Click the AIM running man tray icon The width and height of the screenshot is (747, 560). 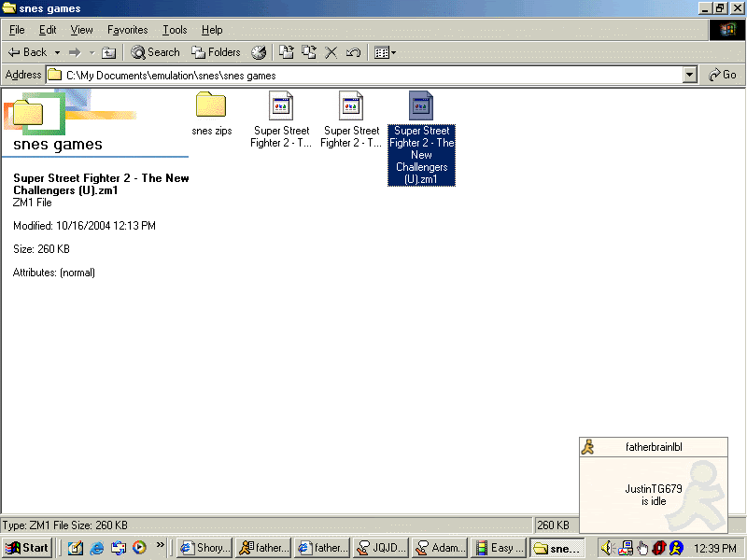point(676,548)
